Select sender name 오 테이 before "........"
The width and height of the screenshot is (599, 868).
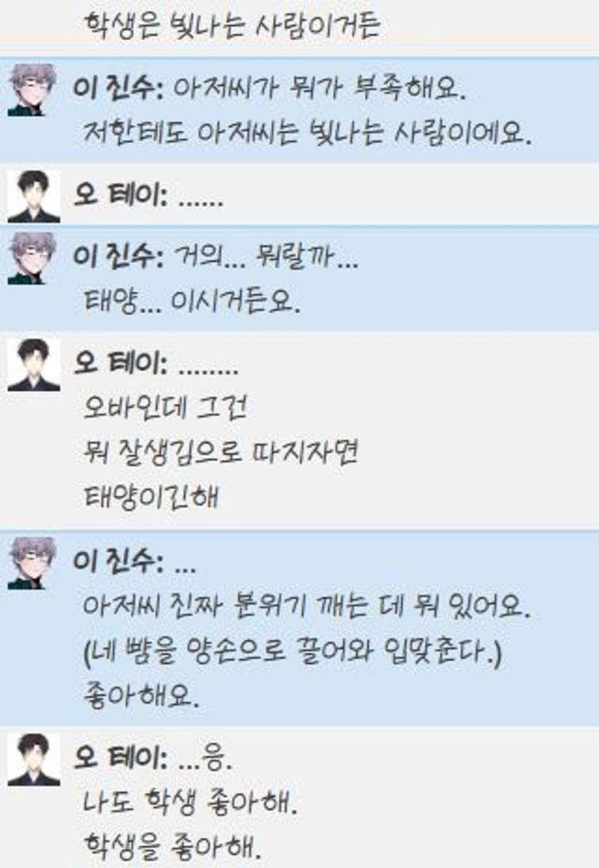pos(120,363)
